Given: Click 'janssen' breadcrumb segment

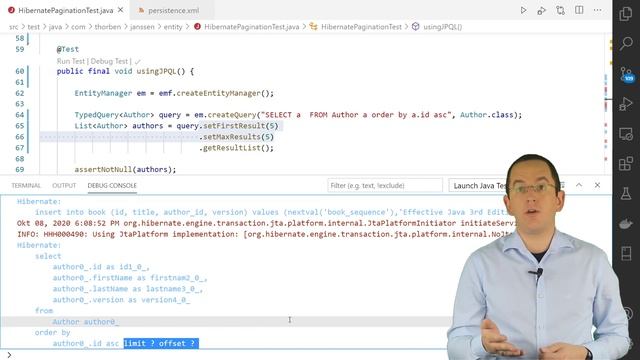Looking at the screenshot, I should [142, 27].
